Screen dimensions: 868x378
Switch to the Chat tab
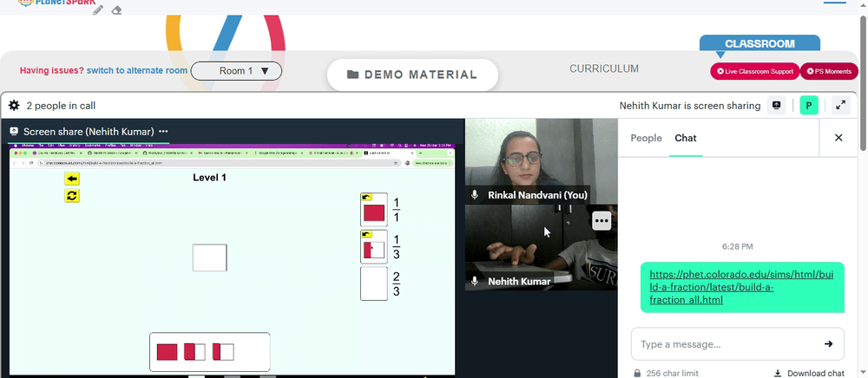[x=686, y=138]
